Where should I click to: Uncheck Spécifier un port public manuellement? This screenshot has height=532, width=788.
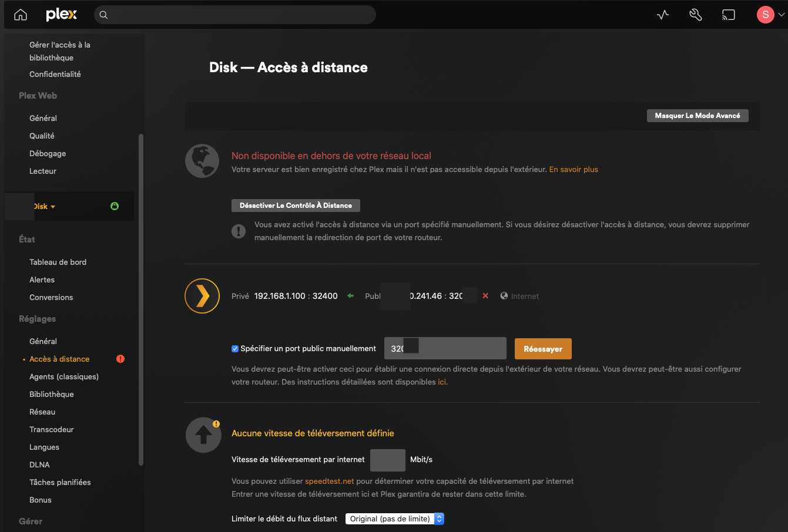click(235, 349)
